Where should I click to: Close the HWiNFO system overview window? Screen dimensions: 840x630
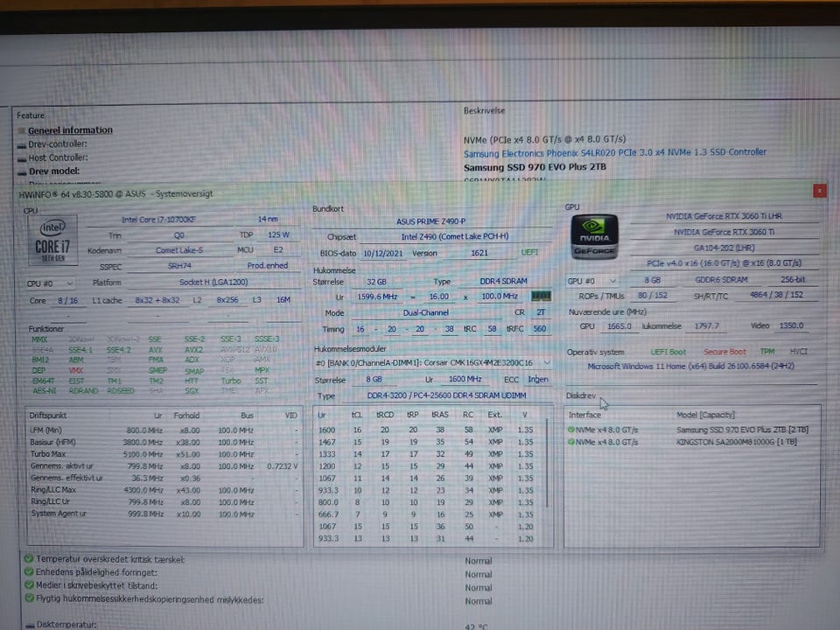pos(819,191)
